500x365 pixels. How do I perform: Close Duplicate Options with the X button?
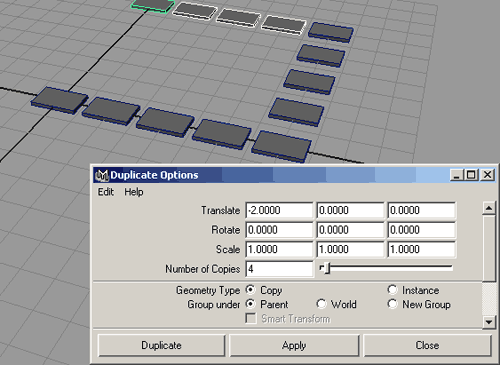pos(487,175)
